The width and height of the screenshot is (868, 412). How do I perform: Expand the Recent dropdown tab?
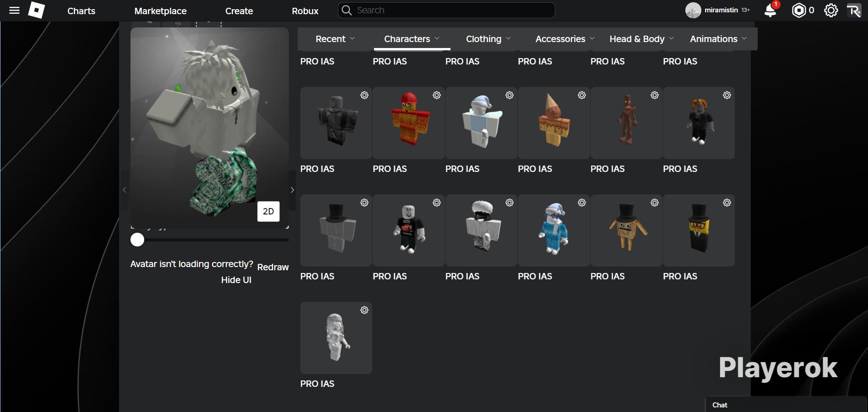[x=335, y=39]
